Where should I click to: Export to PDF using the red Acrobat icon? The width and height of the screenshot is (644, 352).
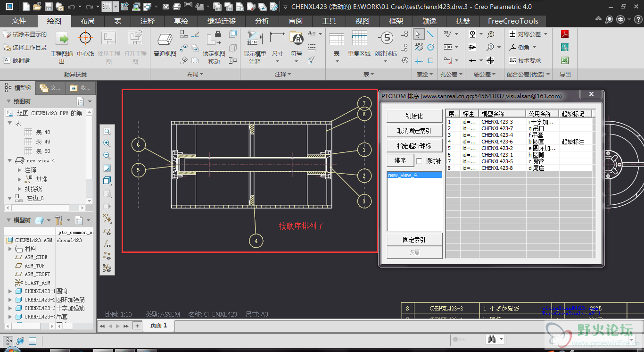[564, 34]
